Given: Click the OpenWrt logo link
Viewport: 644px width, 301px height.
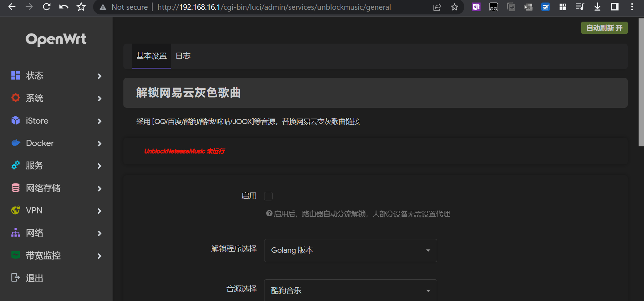Looking at the screenshot, I should pos(56,39).
